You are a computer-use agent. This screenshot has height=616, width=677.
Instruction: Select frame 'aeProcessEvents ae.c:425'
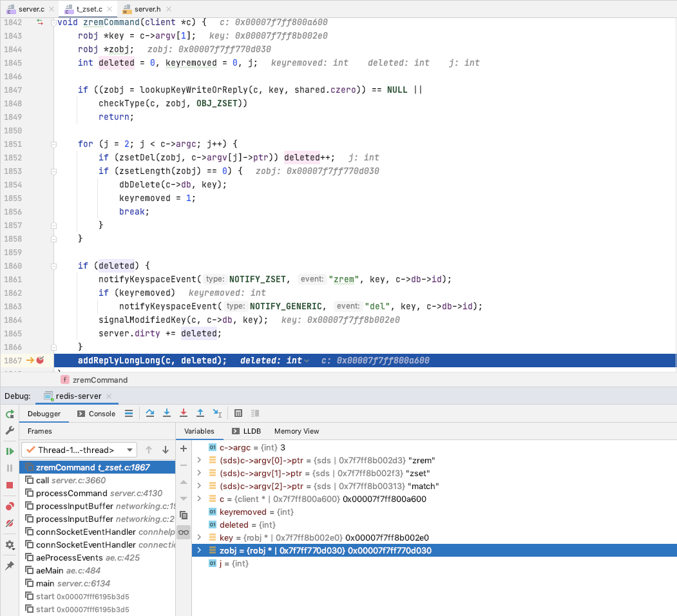pos(97,557)
